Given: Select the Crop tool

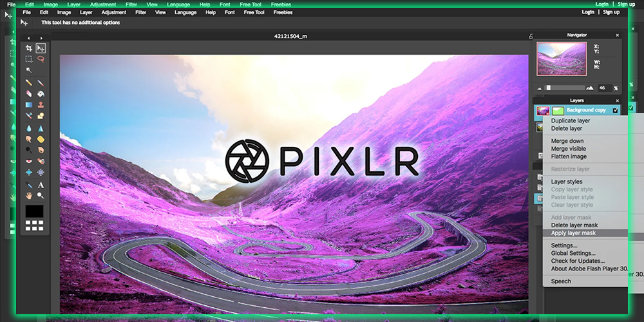Looking at the screenshot, I should point(29,48).
